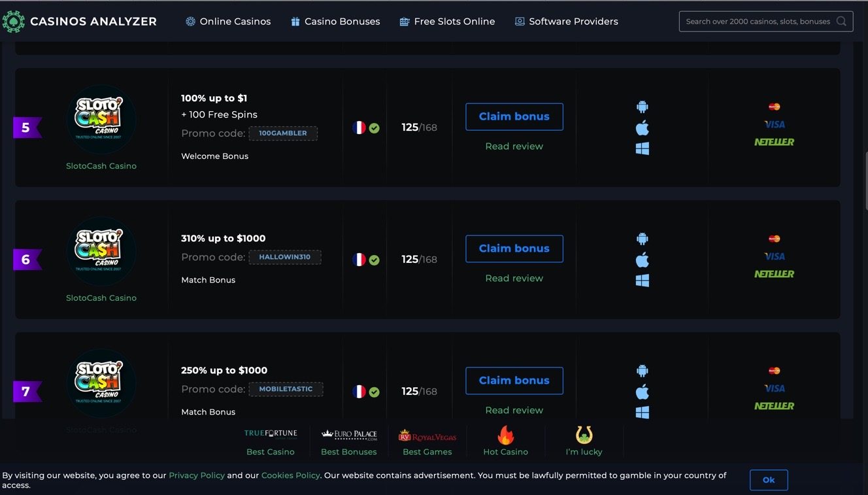Open SlotoCash Casino link in row 6
Viewport: 868px width, 495px height.
(x=101, y=298)
